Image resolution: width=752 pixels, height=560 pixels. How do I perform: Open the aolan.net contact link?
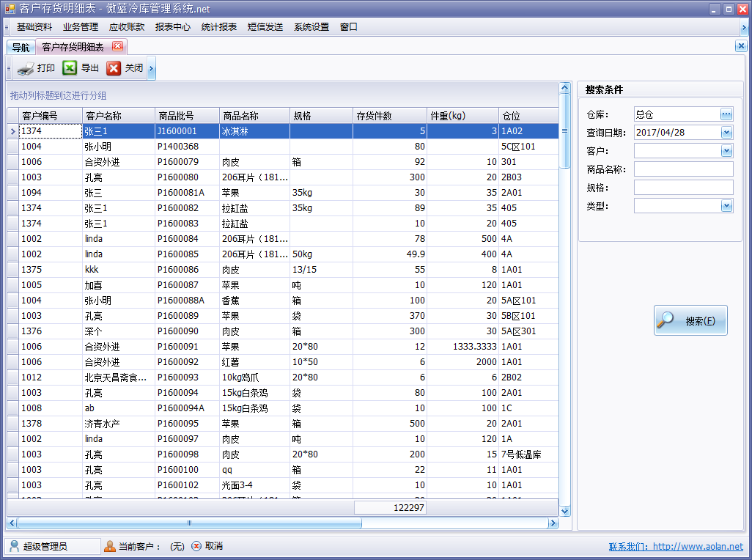pos(675,547)
